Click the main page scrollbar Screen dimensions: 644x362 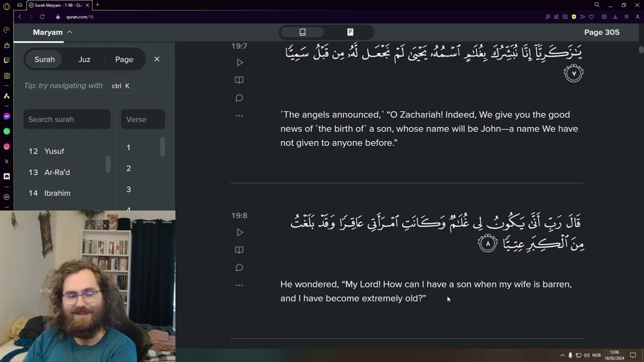coord(641,50)
